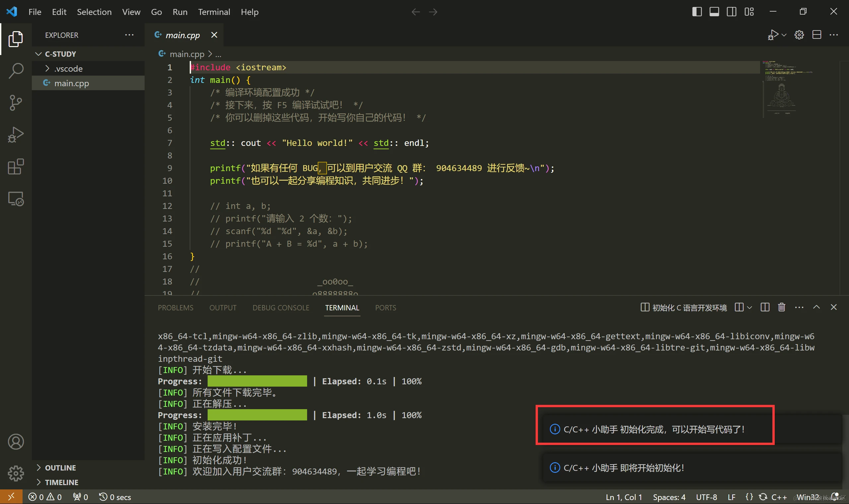Toggle the primary sidebar visibility
The width and height of the screenshot is (849, 504).
[x=697, y=12]
